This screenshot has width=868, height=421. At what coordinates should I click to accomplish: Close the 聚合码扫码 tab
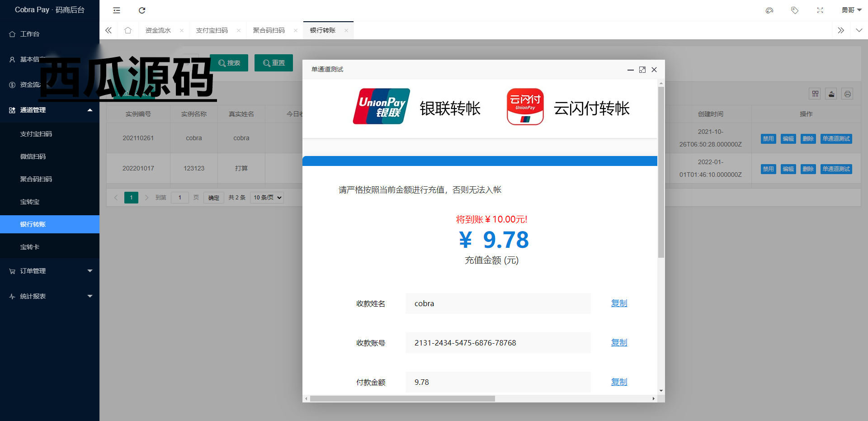pyautogui.click(x=296, y=30)
